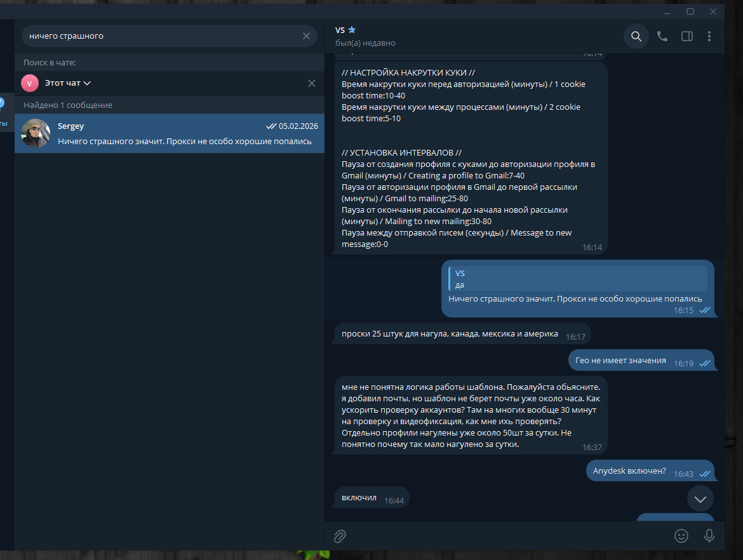This screenshot has height=560, width=743.
Task: Click the star badge next to VS
Action: [352, 30]
